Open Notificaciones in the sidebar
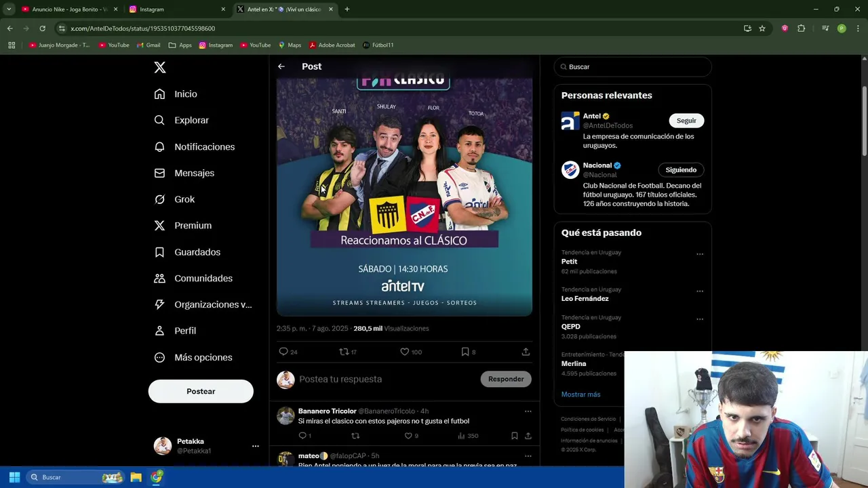Viewport: 868px width, 488px height. click(194, 146)
